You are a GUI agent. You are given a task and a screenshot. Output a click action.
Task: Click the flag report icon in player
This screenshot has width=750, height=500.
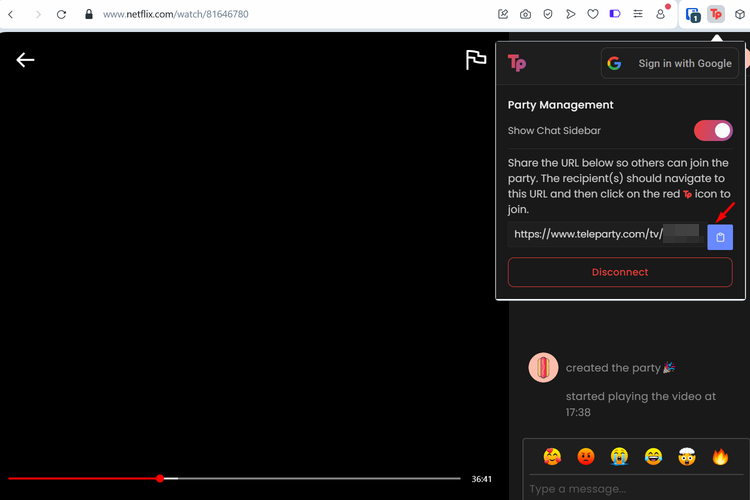point(476,60)
